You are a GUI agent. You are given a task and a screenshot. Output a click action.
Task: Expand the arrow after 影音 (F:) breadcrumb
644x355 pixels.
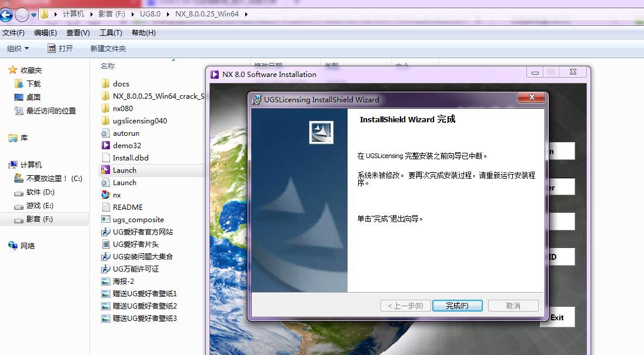(133, 14)
